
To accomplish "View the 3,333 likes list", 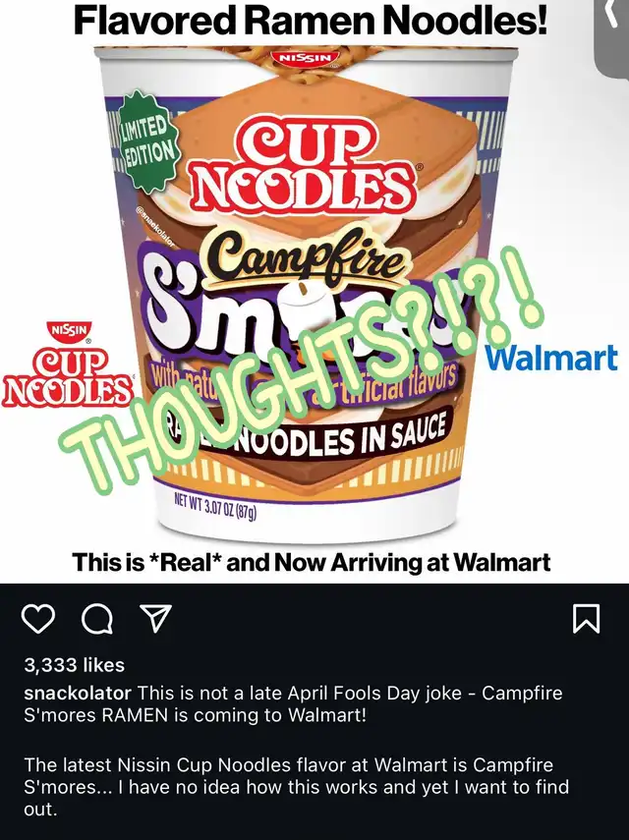I will (x=75, y=665).
